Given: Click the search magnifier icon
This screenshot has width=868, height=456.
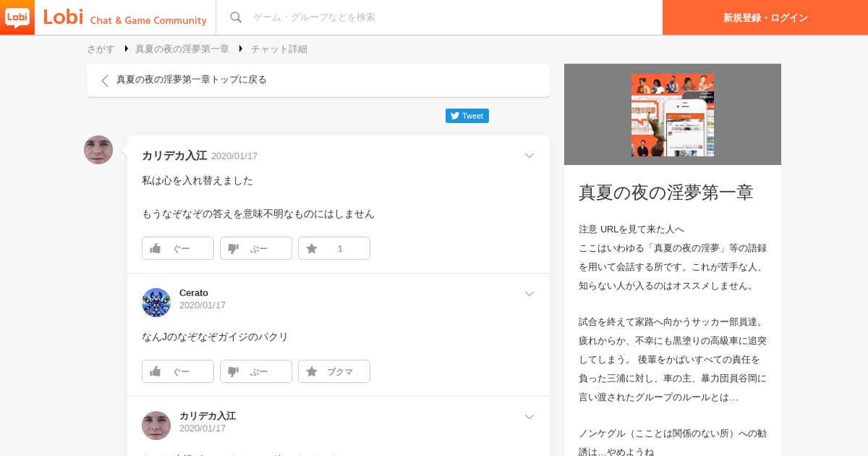Looking at the screenshot, I should (x=236, y=17).
